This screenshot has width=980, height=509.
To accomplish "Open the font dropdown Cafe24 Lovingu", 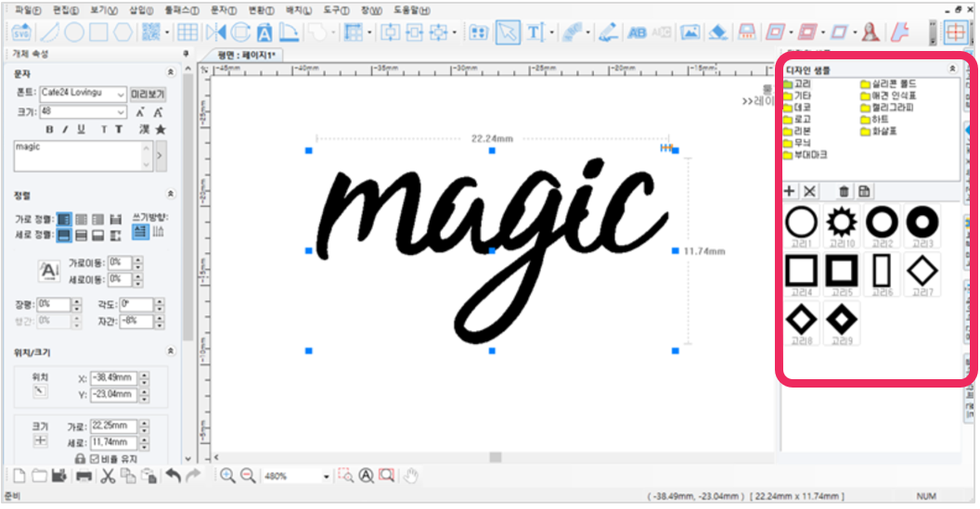I will [x=121, y=94].
